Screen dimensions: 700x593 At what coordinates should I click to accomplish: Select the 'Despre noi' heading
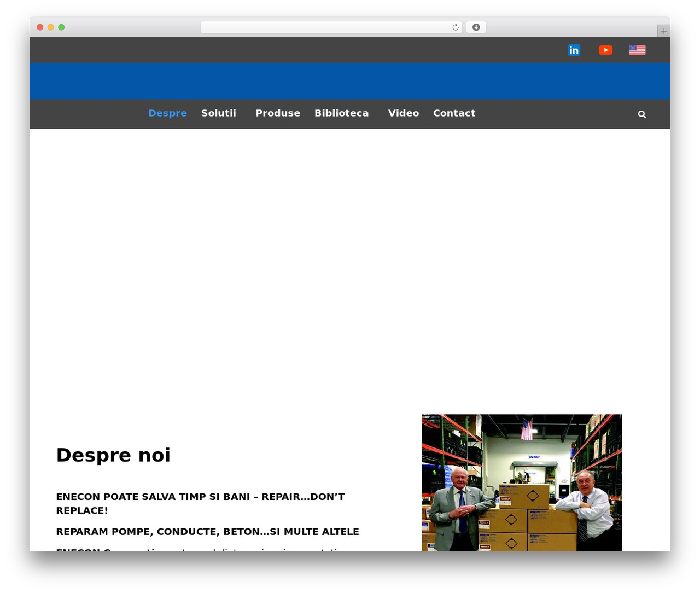point(113,455)
